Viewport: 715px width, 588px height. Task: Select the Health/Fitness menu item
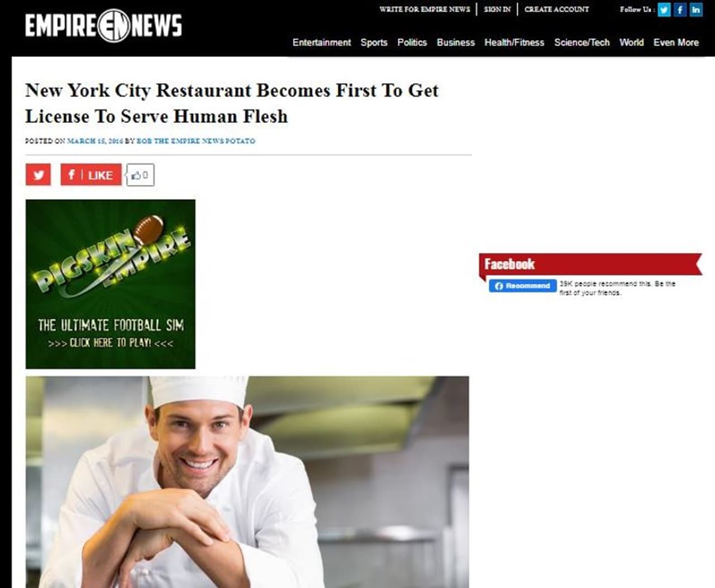[x=514, y=42]
